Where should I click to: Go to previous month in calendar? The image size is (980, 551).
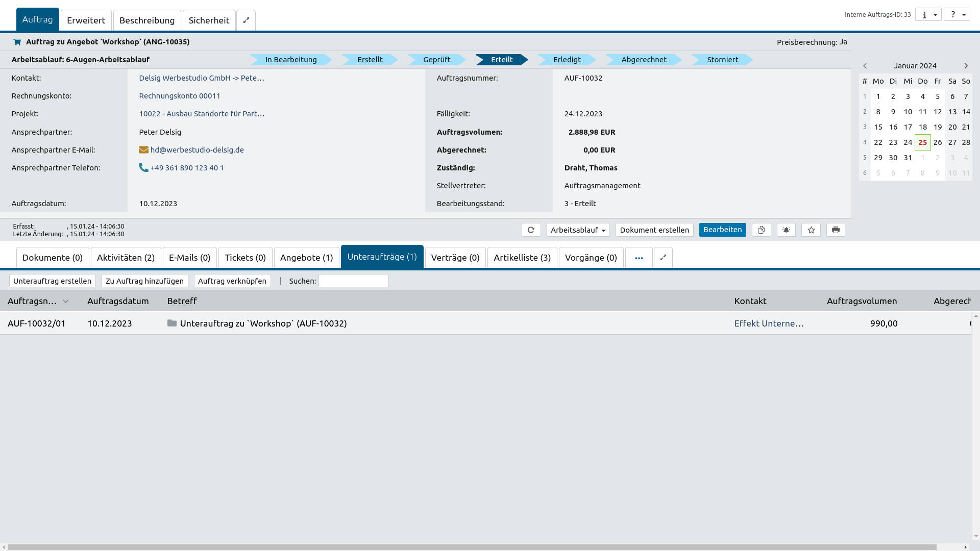point(865,66)
